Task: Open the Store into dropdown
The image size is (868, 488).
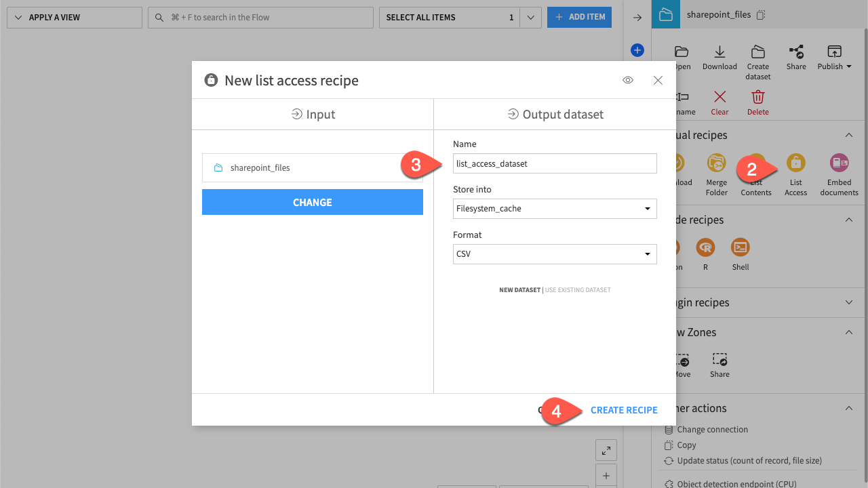Action: (555, 209)
